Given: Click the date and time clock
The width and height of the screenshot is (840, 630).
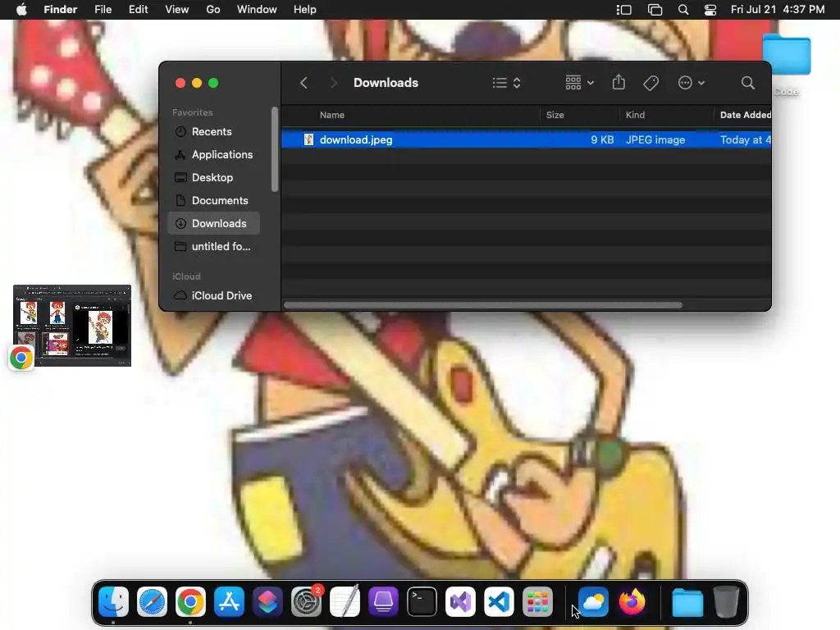Looking at the screenshot, I should pos(778,10).
